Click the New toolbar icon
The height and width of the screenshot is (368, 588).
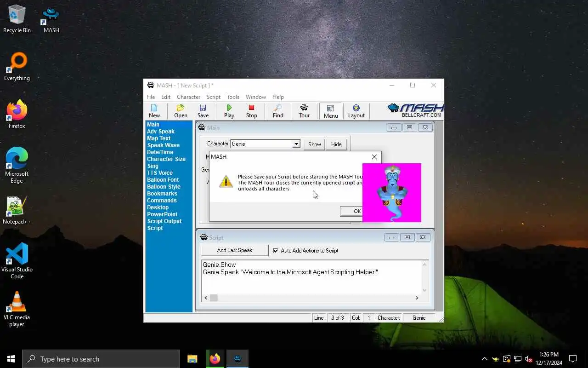coord(154,111)
